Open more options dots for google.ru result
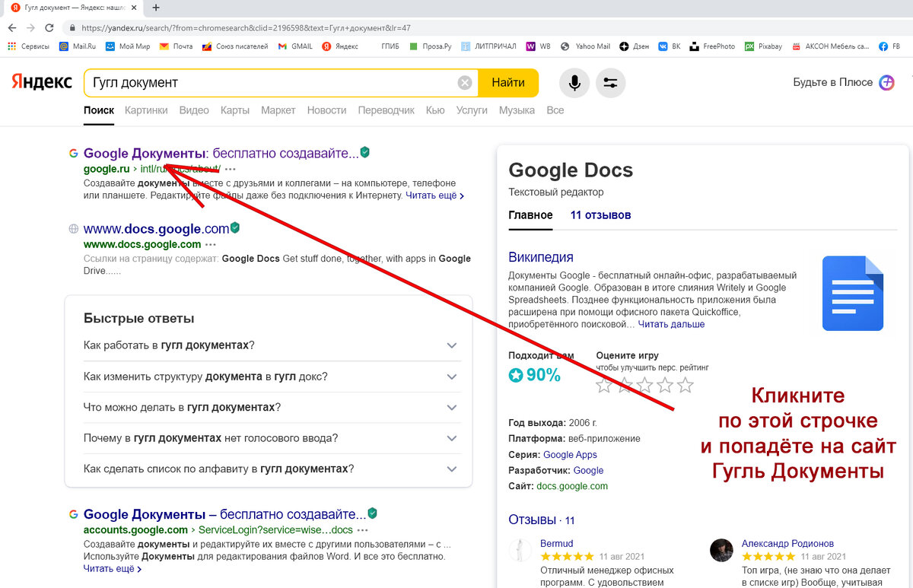Screen dimensions: 913x588 231,169
